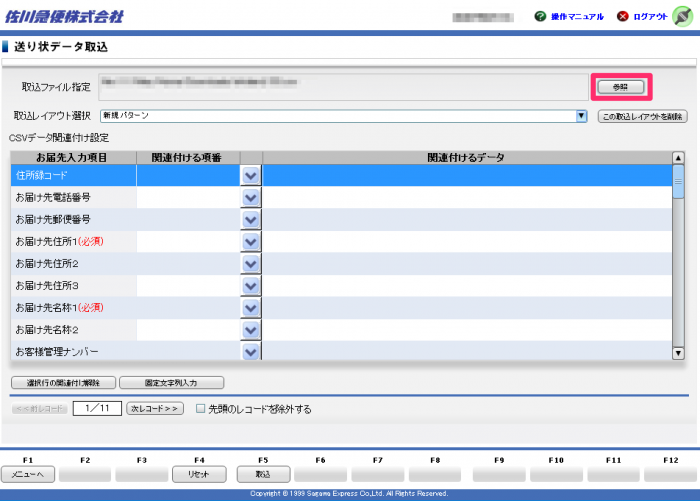Click the 取込ファイル指定 file path field
The width and height of the screenshot is (700, 501).
click(x=343, y=87)
